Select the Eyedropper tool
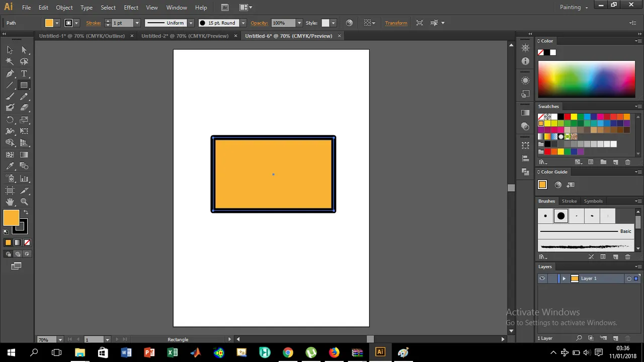The width and height of the screenshot is (644, 362). [10, 166]
